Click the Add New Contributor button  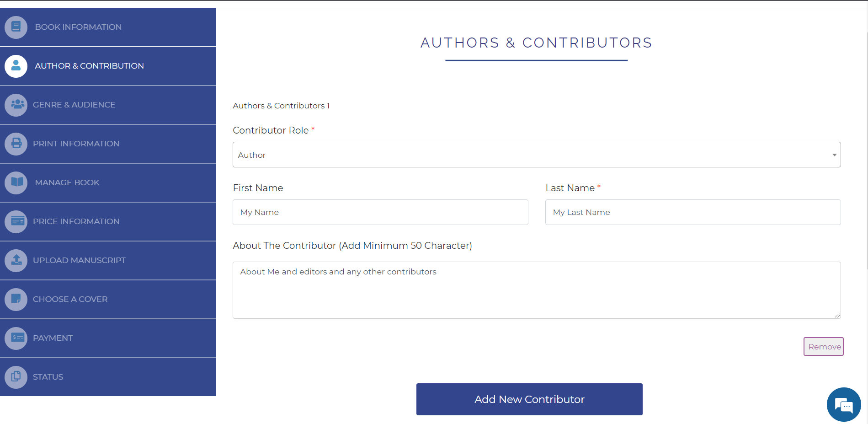click(x=529, y=399)
